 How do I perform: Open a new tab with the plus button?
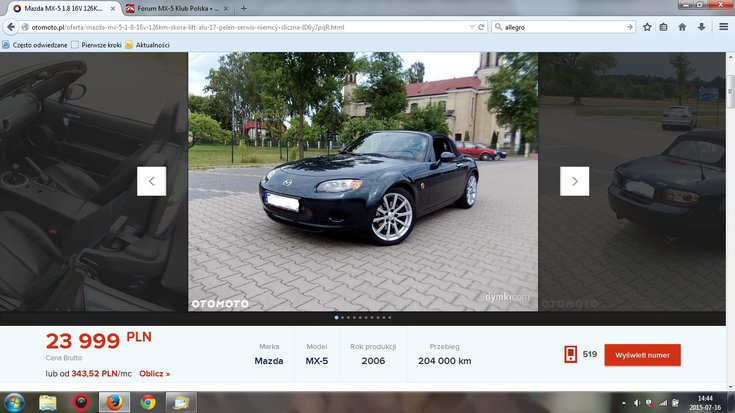tap(243, 8)
